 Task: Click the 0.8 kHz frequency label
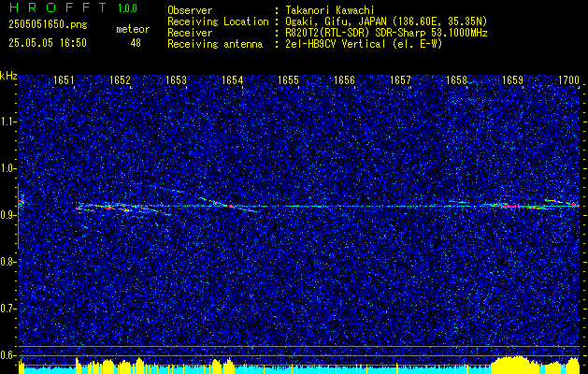click(7, 262)
